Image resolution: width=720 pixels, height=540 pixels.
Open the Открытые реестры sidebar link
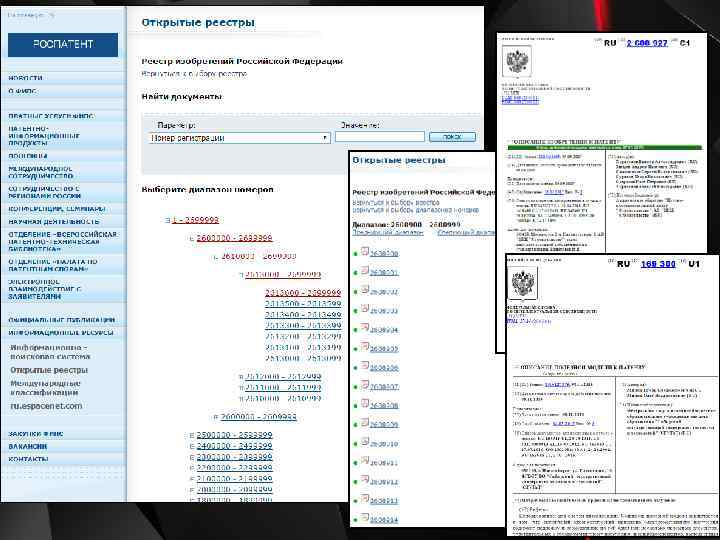point(49,370)
